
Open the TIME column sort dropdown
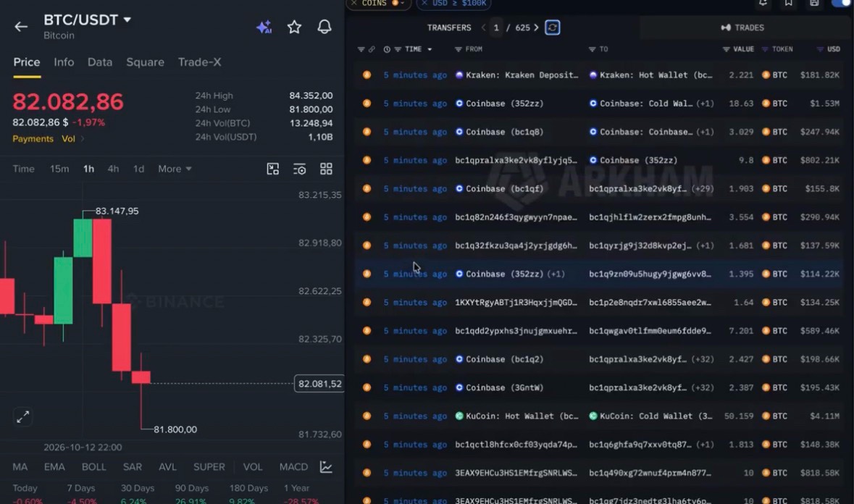430,49
